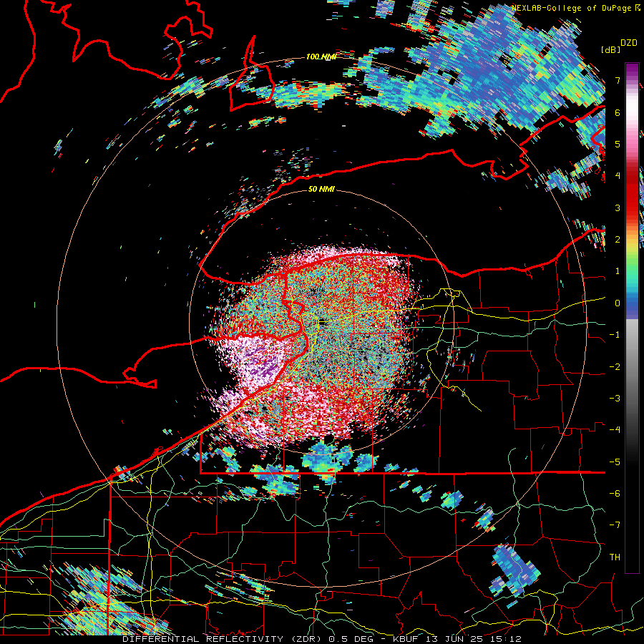644x644 pixels.
Task: Click the 50 NMI range ring label
Action: (321, 190)
